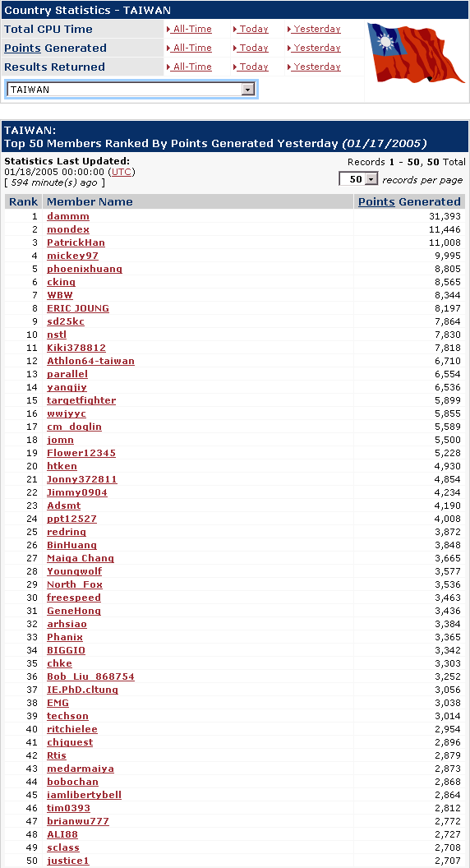Open the UTC link
This screenshot has width=470, height=868.
[122, 172]
